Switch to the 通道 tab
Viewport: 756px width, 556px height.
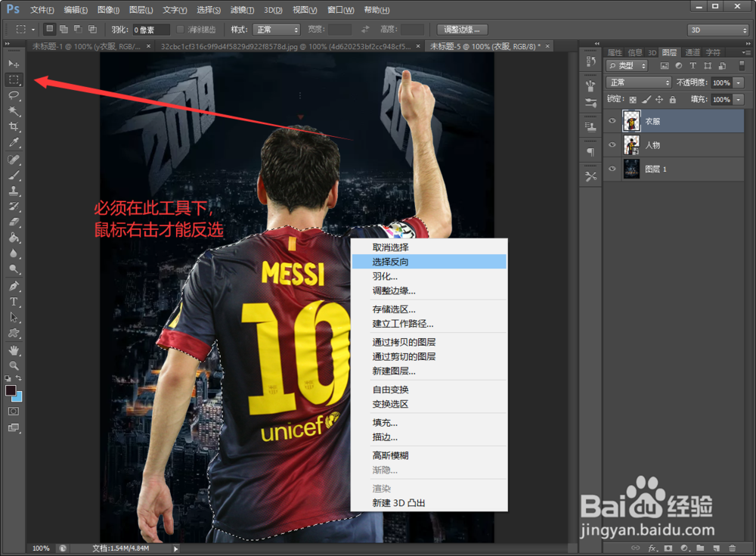[x=692, y=52]
